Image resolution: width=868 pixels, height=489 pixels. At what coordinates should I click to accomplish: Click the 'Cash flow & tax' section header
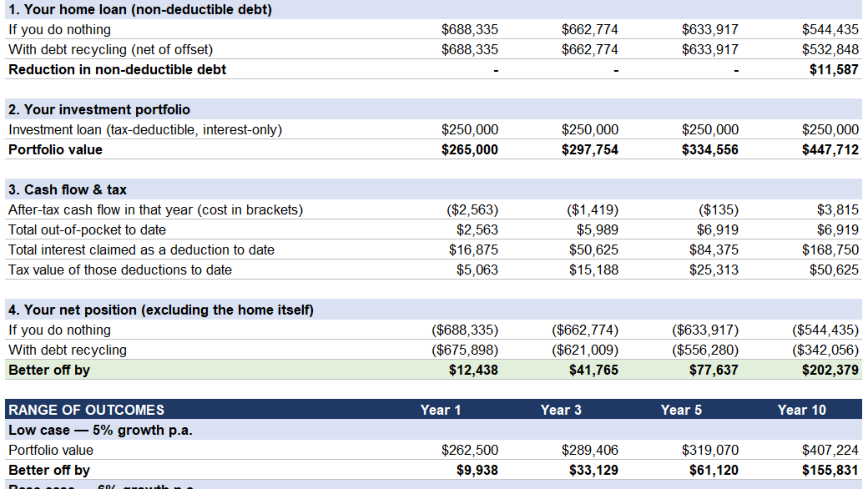(433, 190)
